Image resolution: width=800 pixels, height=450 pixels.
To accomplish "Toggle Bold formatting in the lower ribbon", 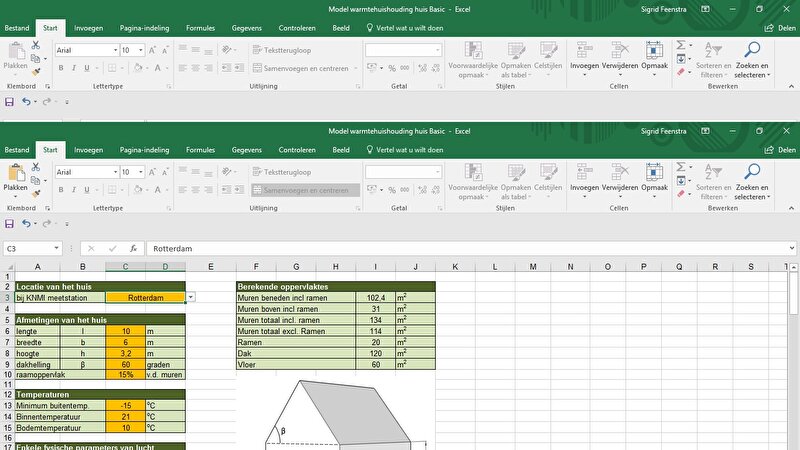I will 60,190.
